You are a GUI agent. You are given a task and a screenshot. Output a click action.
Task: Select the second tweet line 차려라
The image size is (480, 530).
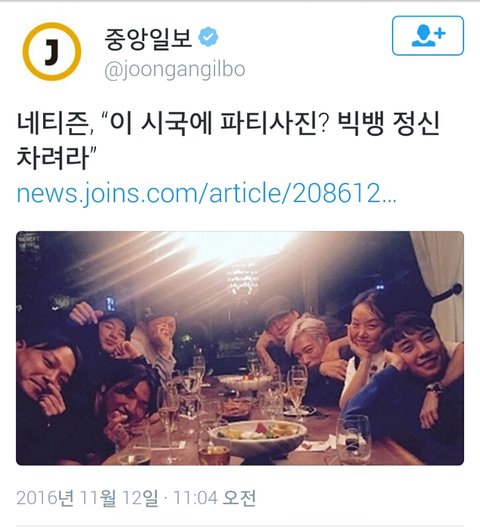56,157
